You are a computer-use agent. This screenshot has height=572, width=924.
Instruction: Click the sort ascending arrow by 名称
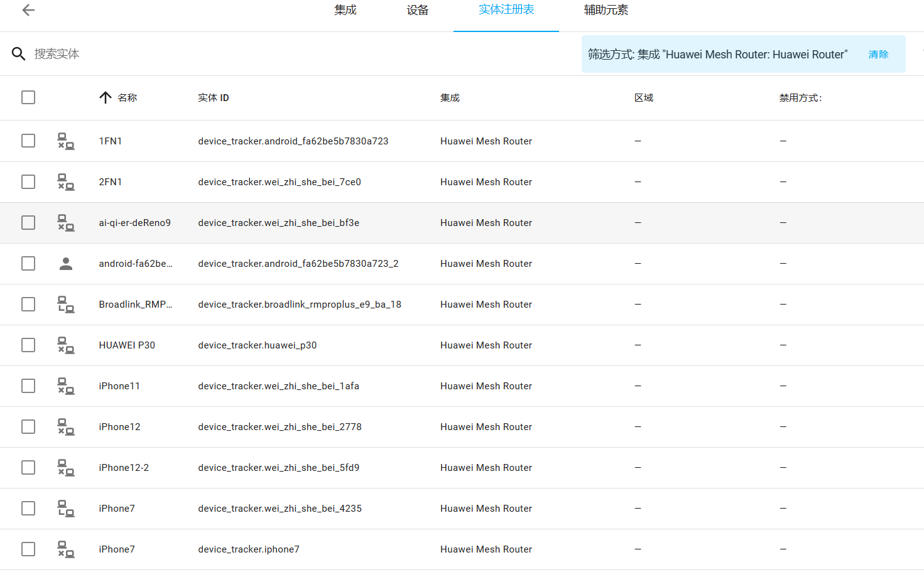[106, 97]
